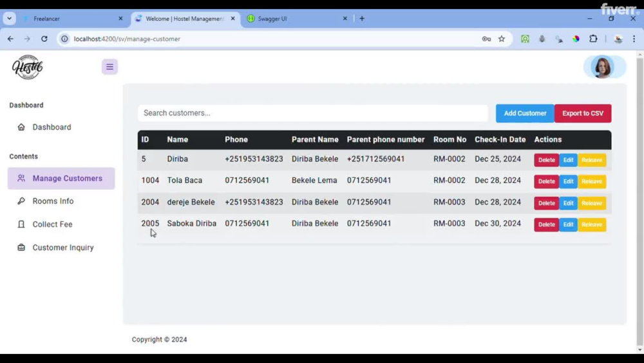Close the Swagger UI tab
Viewport: 644px width, 363px height.
pyautogui.click(x=345, y=19)
